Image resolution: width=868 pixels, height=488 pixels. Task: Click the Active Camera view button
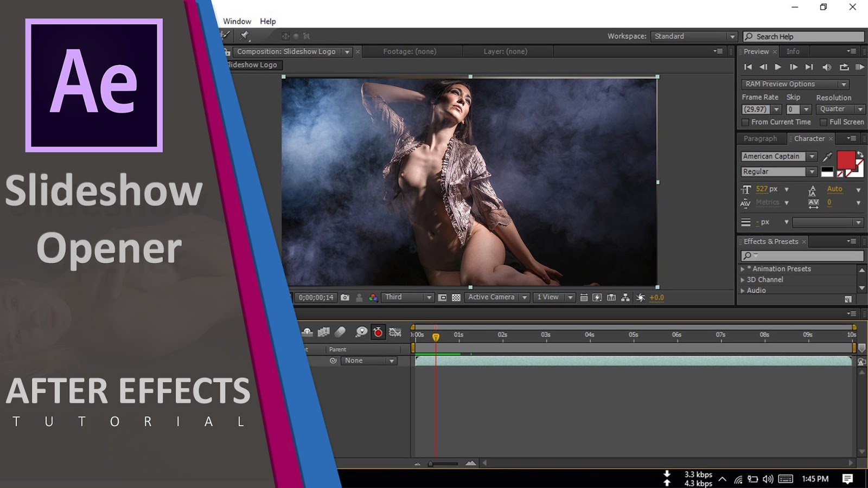496,297
